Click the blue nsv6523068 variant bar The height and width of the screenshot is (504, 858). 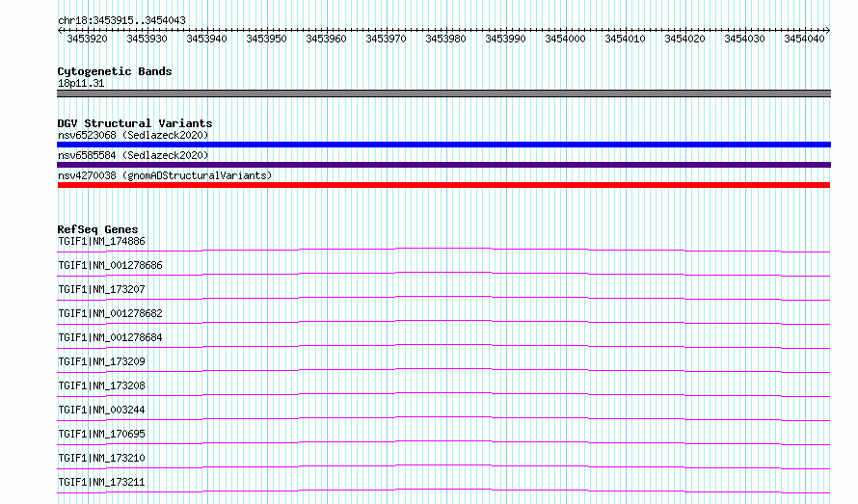[443, 145]
